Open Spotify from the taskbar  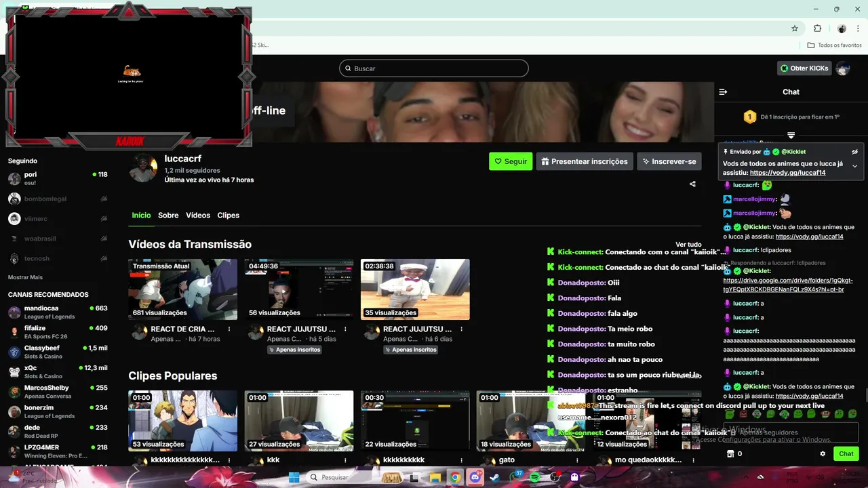click(x=534, y=477)
